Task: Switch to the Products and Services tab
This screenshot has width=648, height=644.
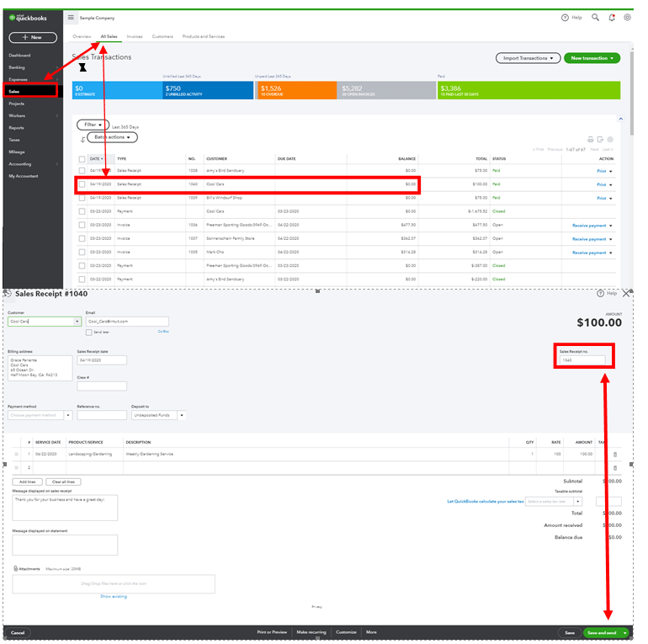Action: click(x=204, y=37)
